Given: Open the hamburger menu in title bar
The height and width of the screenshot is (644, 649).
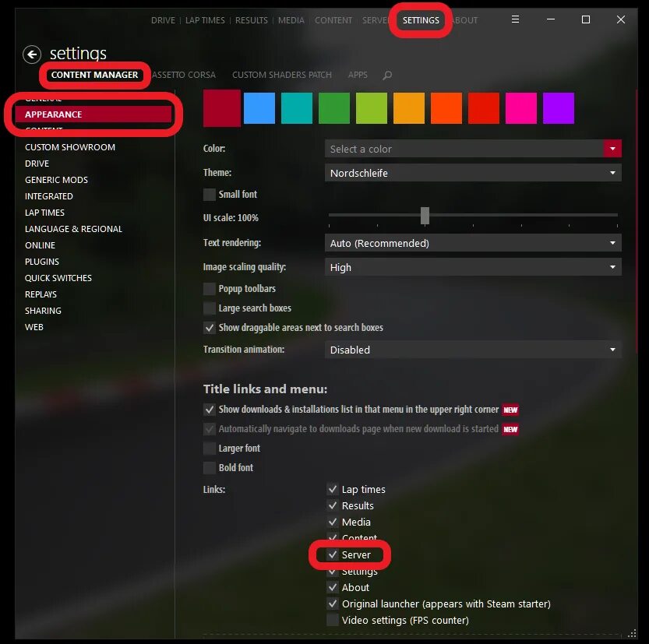Looking at the screenshot, I should (x=515, y=19).
